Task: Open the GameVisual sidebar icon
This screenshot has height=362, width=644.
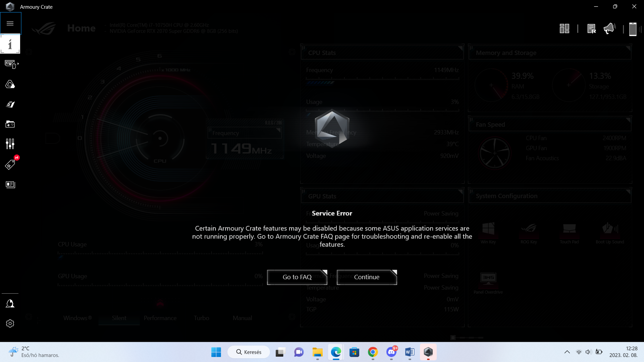Action: (10, 104)
